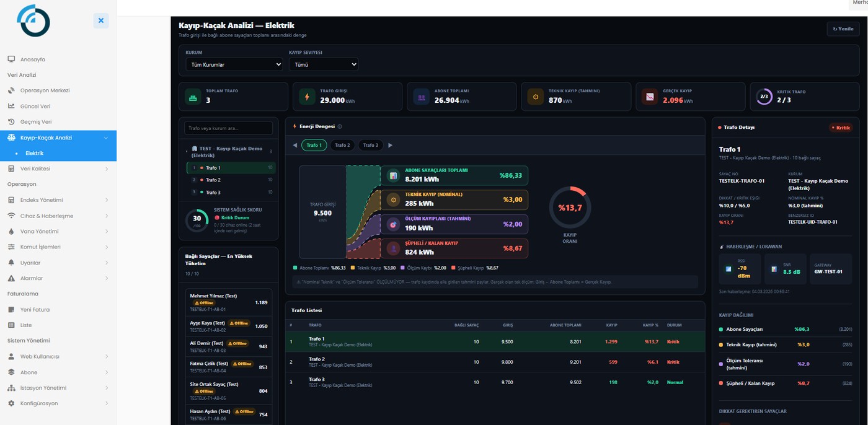Switch to the Trafo 2 tab
The height and width of the screenshot is (425, 868).
(342, 145)
